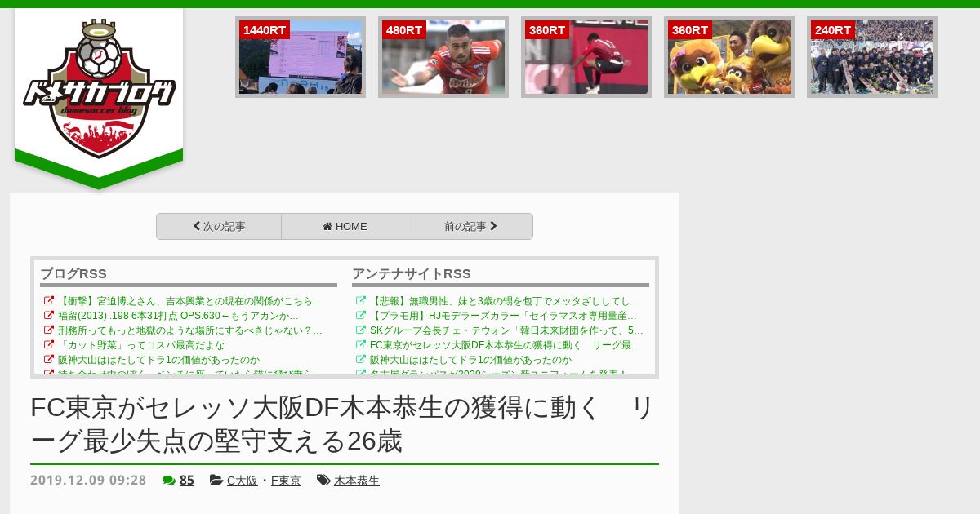Open the 240RT team photo thumbnail

pos(872,57)
